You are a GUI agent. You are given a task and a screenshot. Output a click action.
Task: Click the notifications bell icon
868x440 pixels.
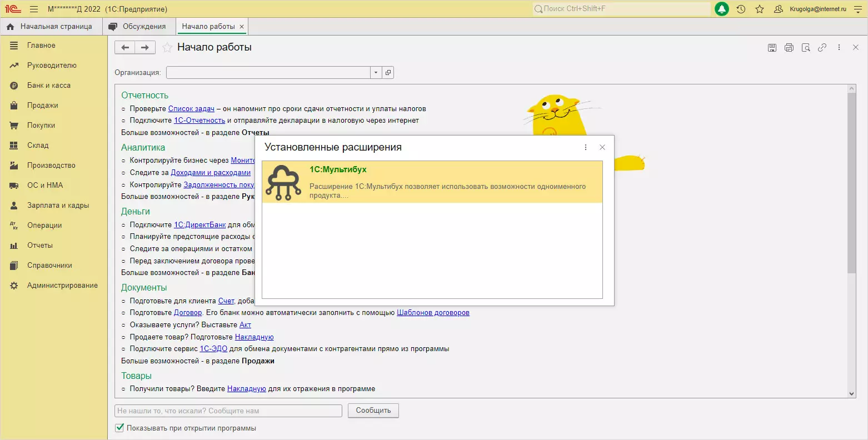[x=721, y=9]
